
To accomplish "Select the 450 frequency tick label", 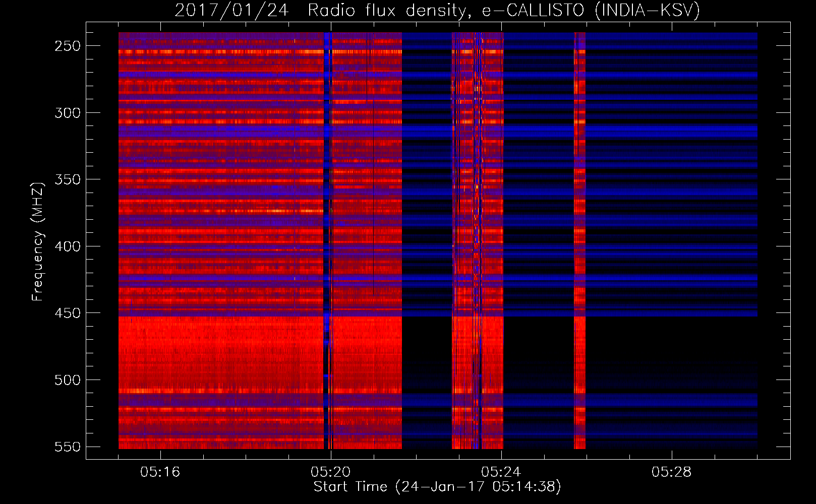I will (x=68, y=313).
